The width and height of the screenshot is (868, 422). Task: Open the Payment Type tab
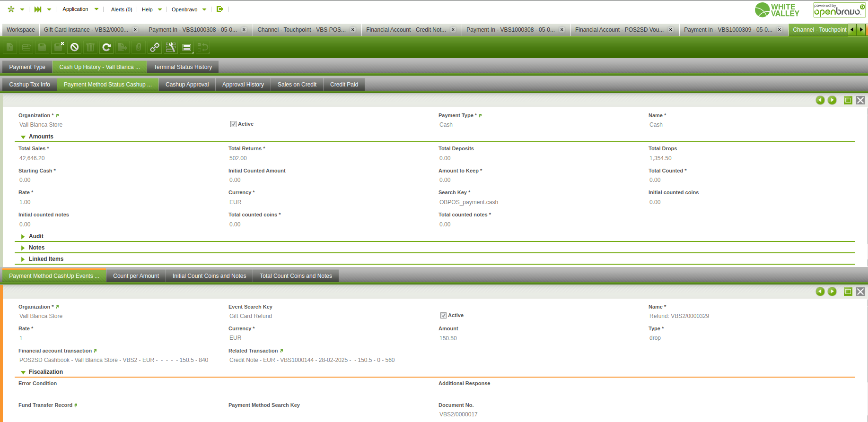27,67
